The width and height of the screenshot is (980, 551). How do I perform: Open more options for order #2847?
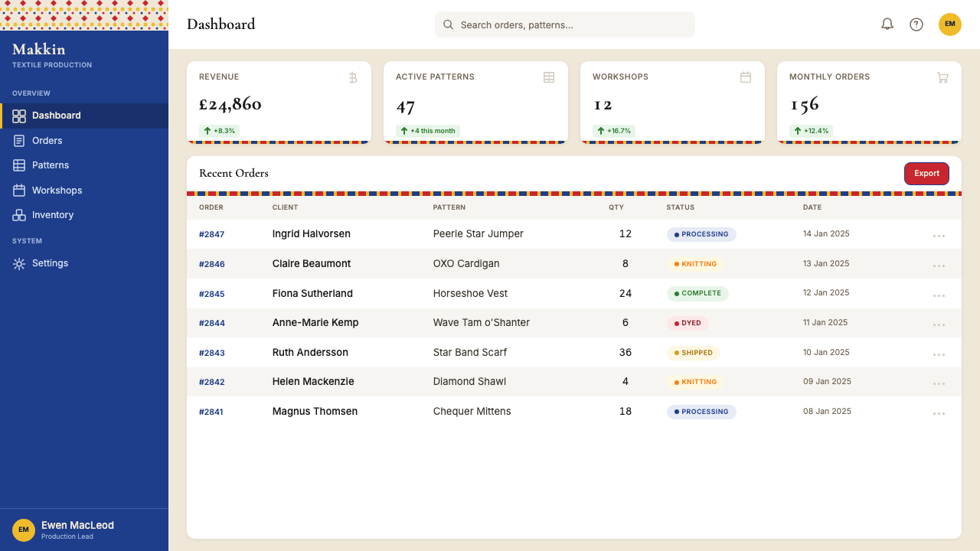[939, 236]
